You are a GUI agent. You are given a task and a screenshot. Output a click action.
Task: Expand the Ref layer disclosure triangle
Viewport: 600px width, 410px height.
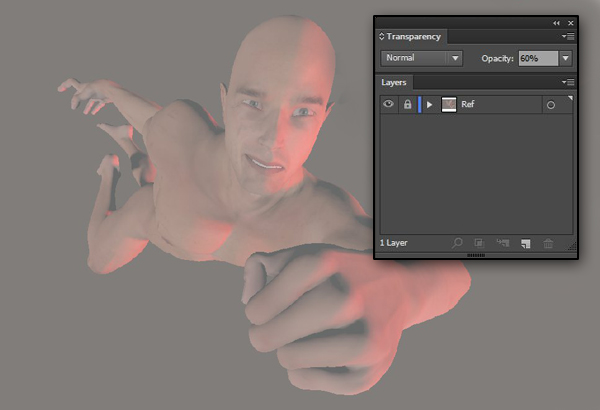tap(429, 105)
